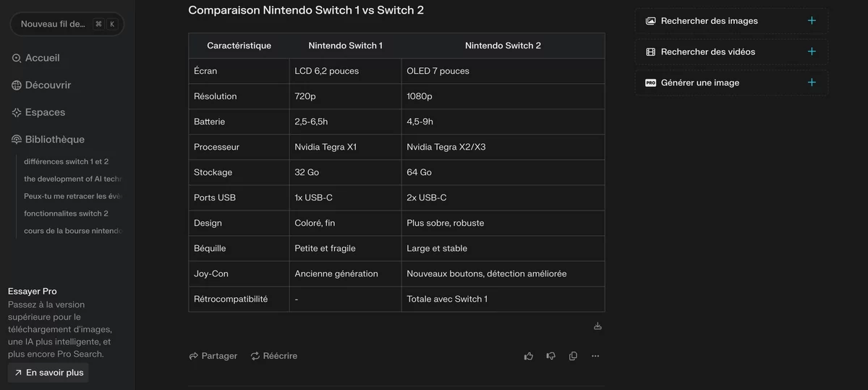
Task: Click the Réécrire button
Action: pos(274,356)
